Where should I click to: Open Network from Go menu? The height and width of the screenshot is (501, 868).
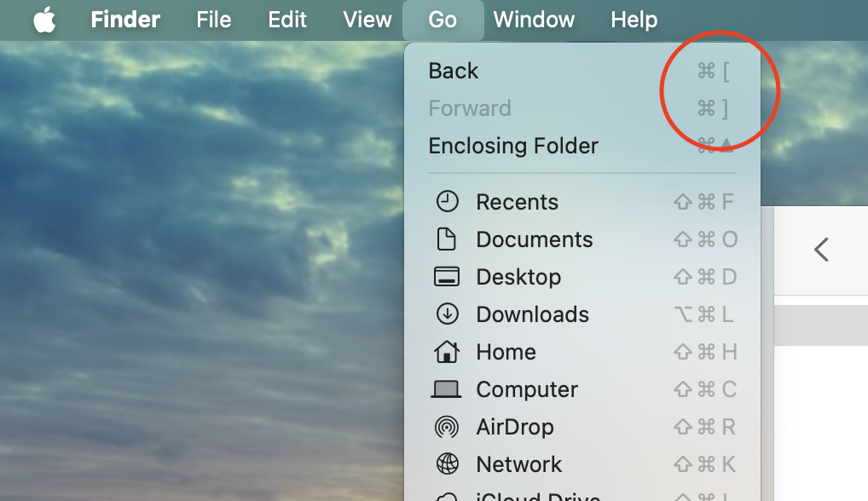pos(582,464)
